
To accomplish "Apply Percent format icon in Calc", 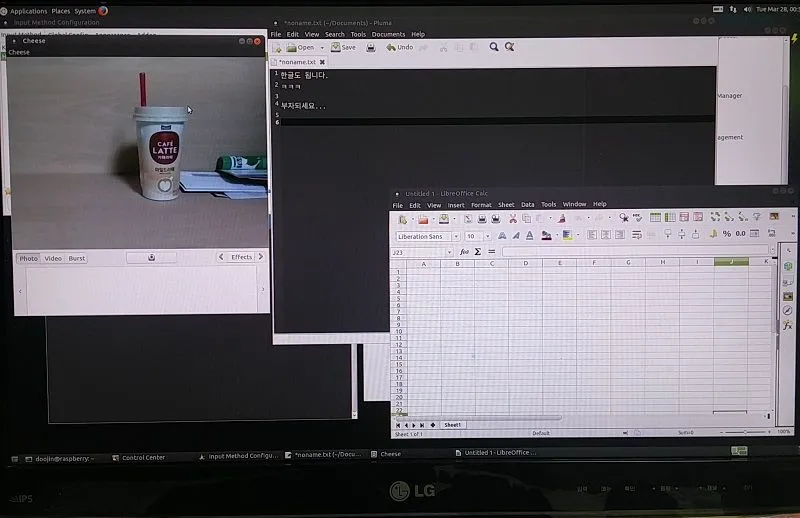I will click(727, 234).
